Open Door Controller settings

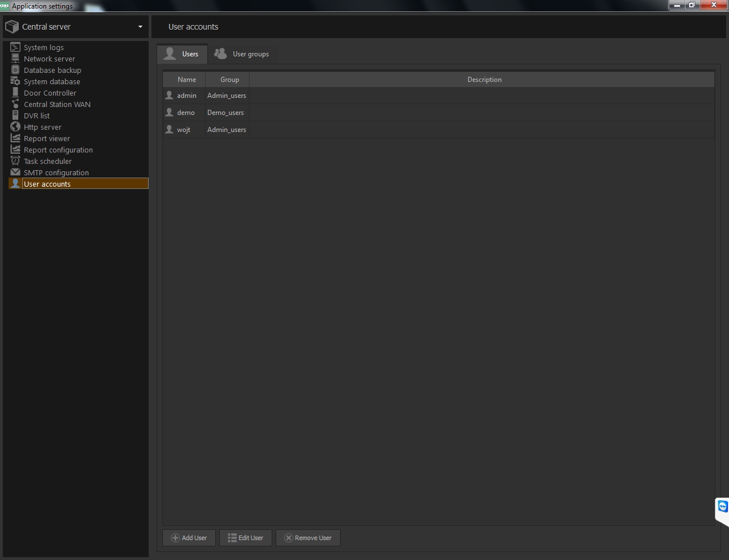tap(50, 93)
